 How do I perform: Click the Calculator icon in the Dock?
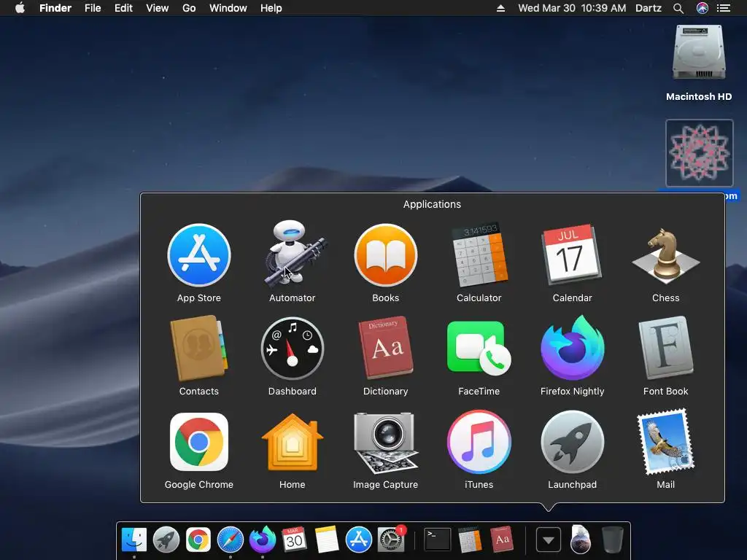pos(470,540)
